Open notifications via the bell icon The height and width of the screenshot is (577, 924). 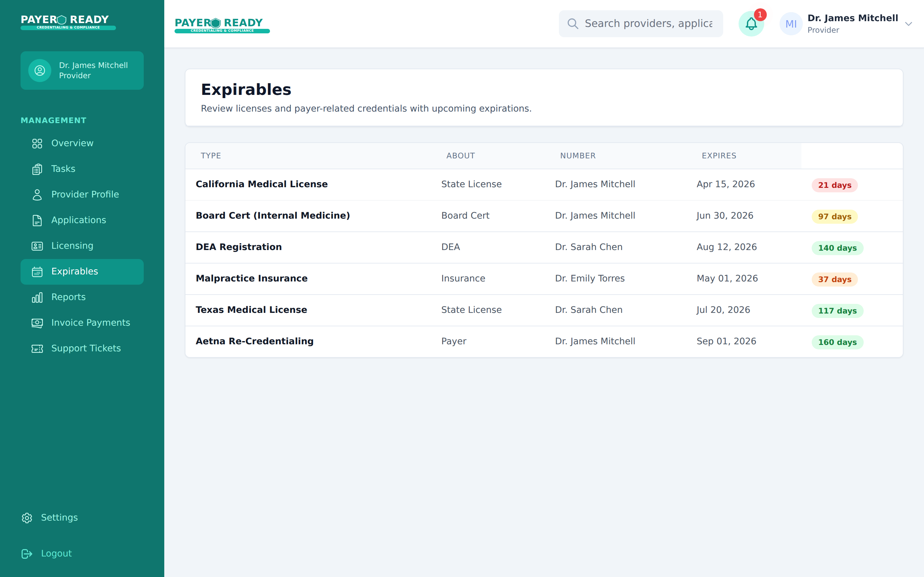[751, 24]
